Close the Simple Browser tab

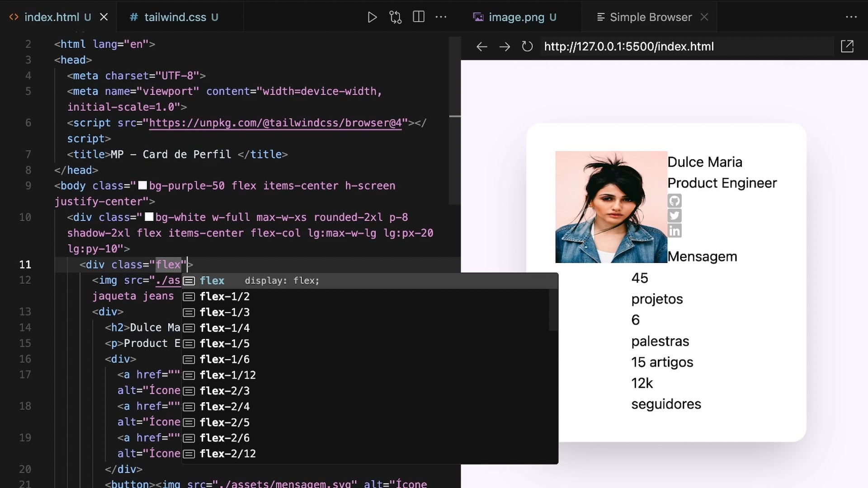704,17
